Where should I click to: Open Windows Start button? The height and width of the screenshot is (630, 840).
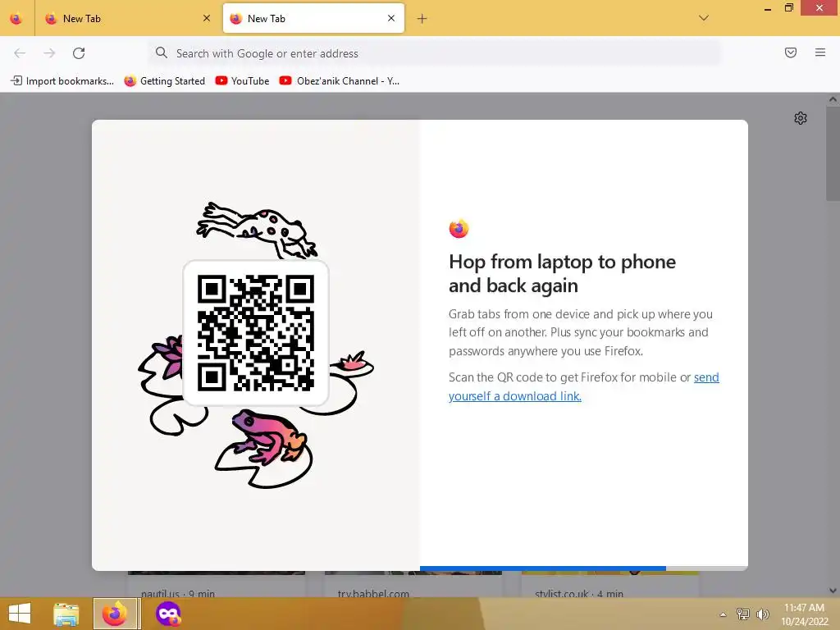pyautogui.click(x=20, y=614)
